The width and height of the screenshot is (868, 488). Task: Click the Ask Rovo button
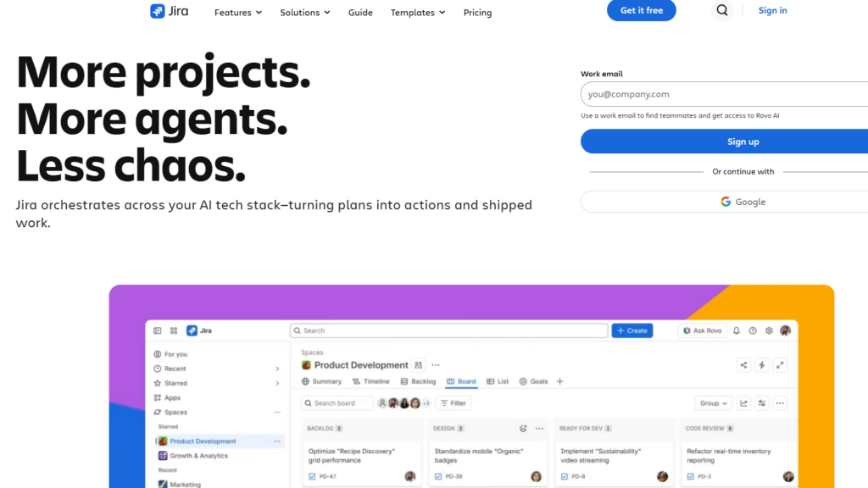pos(703,331)
